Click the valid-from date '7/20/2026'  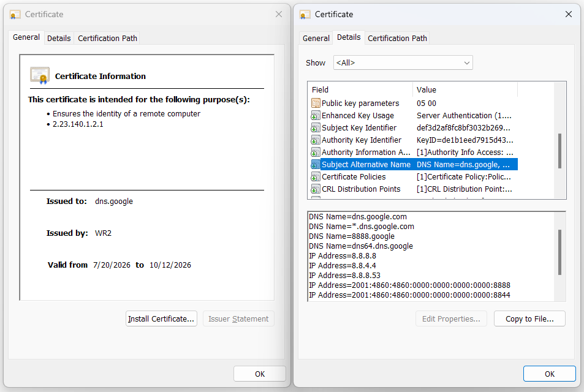[112, 265]
